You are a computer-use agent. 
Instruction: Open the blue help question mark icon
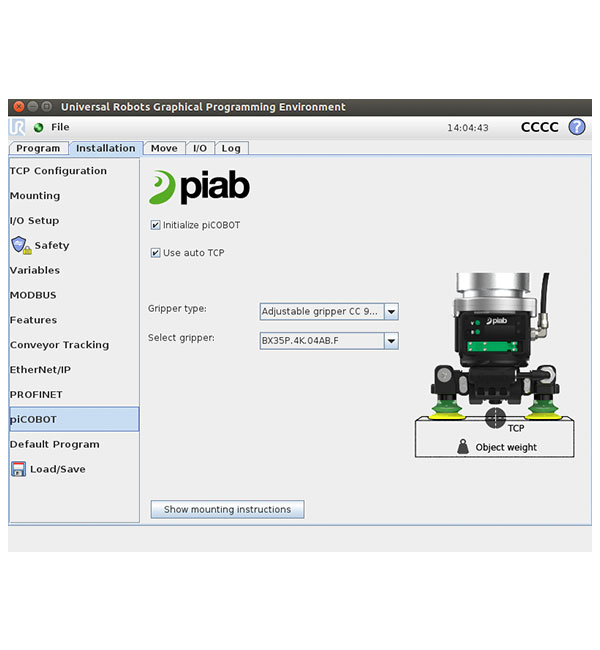(x=576, y=127)
